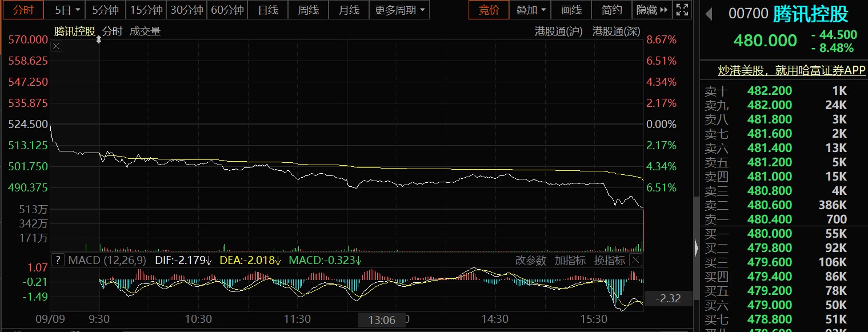868x332 pixels.
Task: Click the 画线 drawing tool button
Action: tap(571, 10)
